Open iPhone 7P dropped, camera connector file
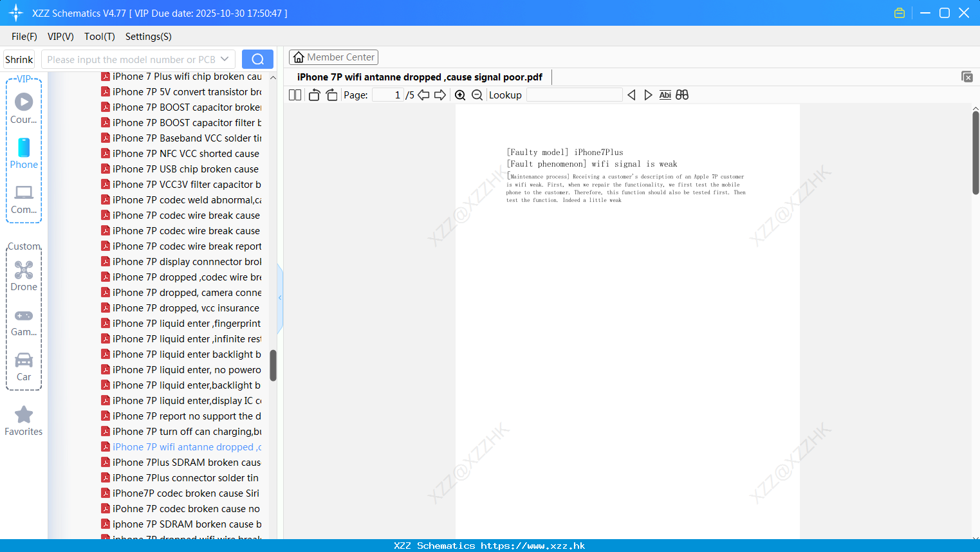The image size is (980, 552). coord(181,293)
